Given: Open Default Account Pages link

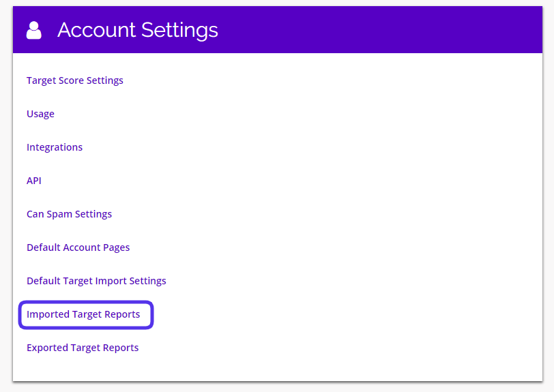Looking at the screenshot, I should pos(78,247).
